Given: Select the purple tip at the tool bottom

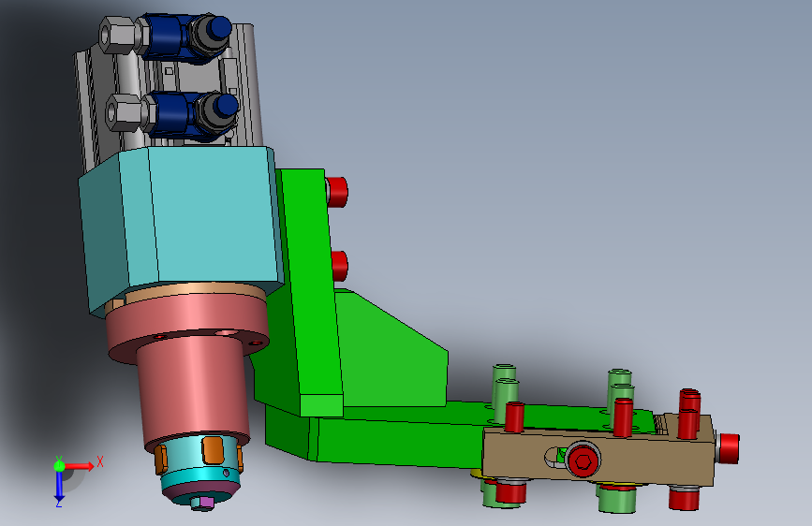Looking at the screenshot, I should click(207, 503).
